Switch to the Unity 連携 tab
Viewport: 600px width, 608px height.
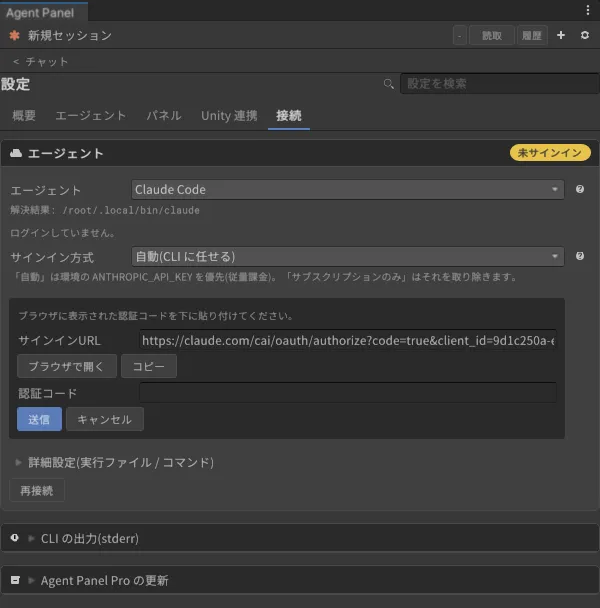coord(229,116)
